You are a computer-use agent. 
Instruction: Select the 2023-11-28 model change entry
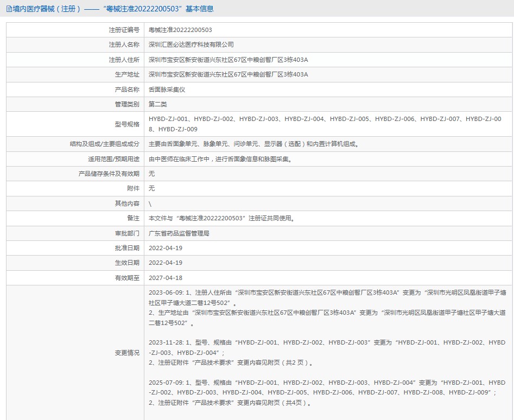tap(327, 348)
